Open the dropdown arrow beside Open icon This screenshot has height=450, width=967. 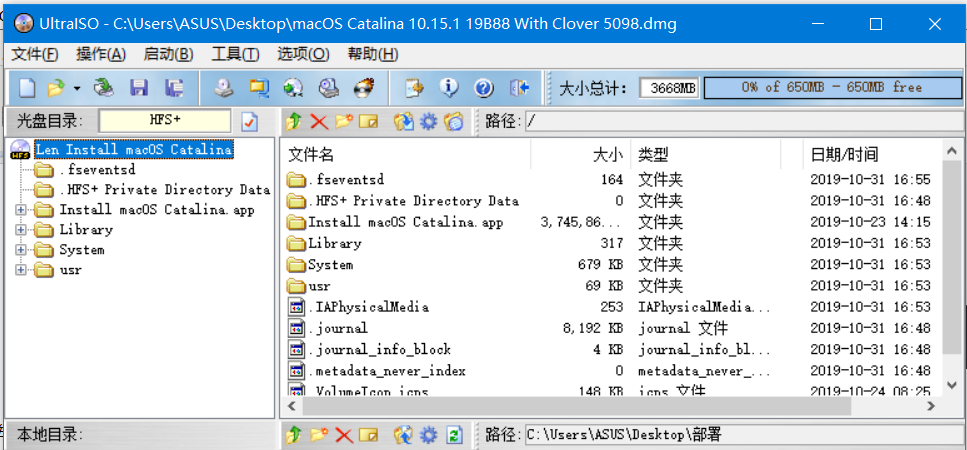pos(76,88)
